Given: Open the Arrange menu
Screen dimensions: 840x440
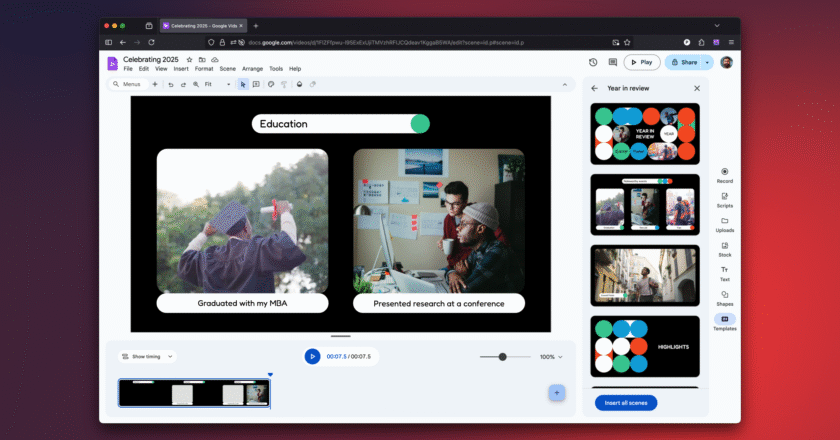Looking at the screenshot, I should point(252,69).
